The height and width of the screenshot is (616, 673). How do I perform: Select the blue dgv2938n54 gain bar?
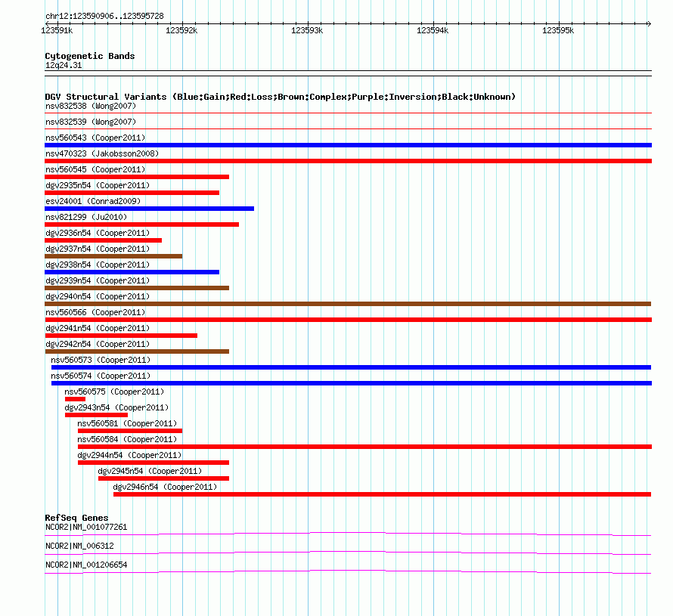132,272
